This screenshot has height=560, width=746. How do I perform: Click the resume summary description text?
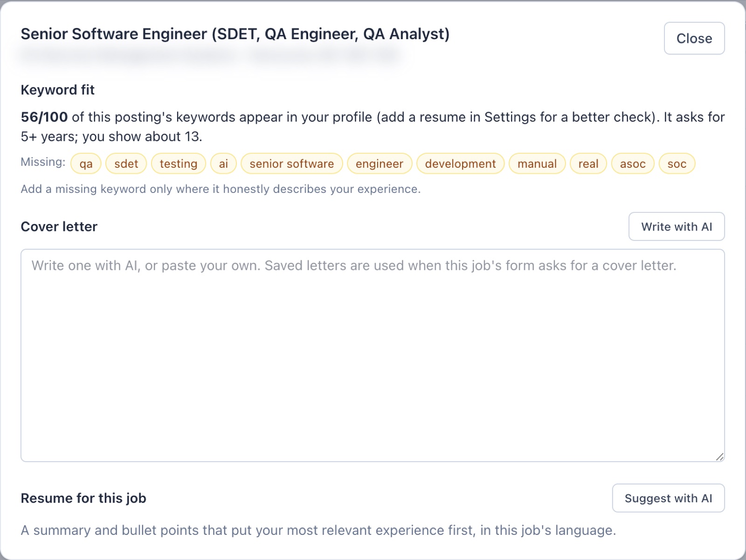tap(318, 530)
